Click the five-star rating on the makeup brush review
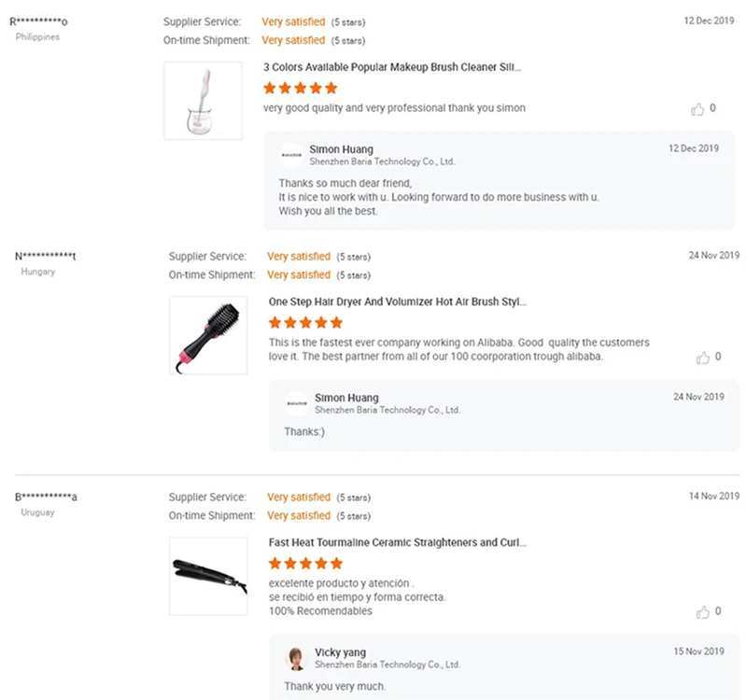 coord(300,89)
